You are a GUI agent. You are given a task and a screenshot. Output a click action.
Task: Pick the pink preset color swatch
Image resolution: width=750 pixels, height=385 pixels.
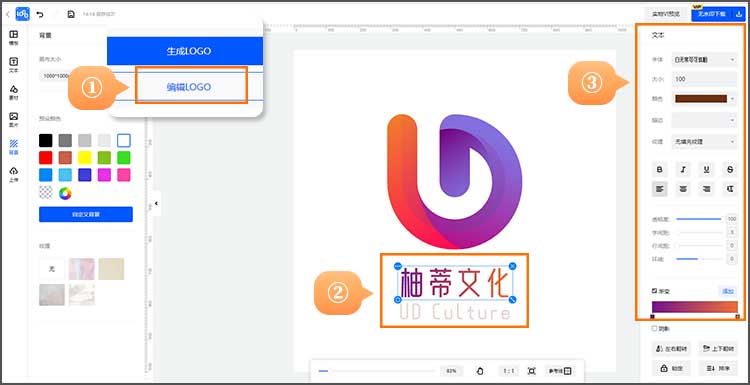124,175
